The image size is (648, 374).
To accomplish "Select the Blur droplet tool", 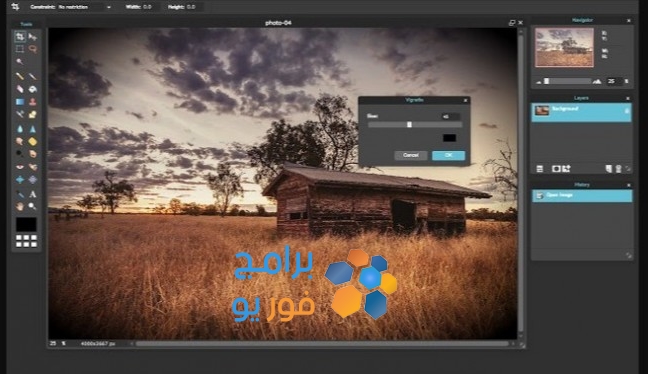I will (x=19, y=129).
